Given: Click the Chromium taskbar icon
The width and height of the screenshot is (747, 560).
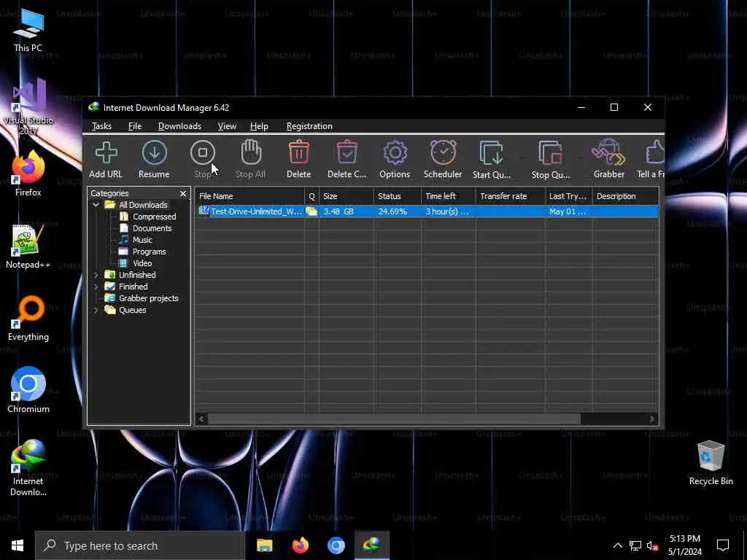Looking at the screenshot, I should [x=336, y=545].
